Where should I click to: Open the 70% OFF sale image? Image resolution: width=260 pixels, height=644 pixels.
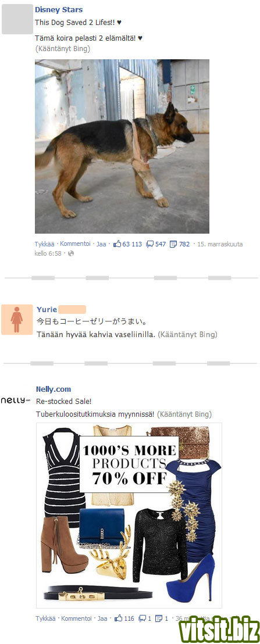(x=129, y=516)
